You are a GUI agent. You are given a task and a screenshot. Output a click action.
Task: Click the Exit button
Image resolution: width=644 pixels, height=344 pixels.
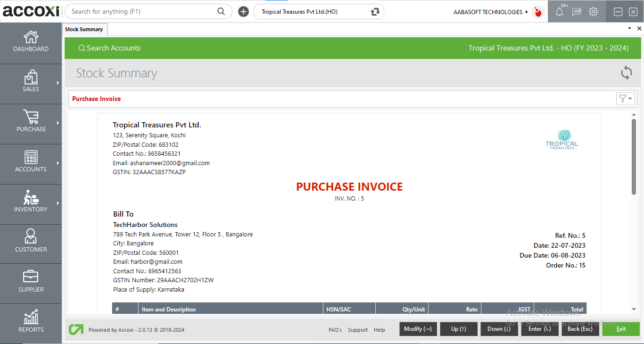click(620, 329)
